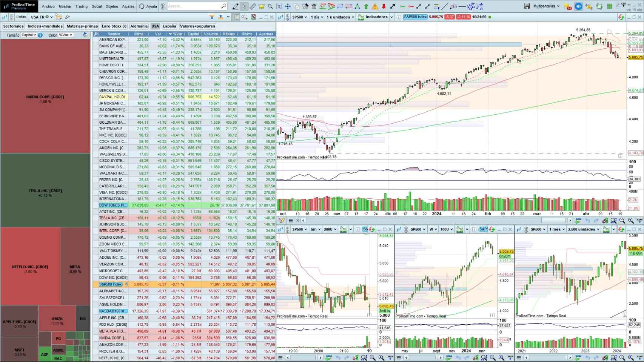This screenshot has width=644, height=362.
Task: Open the 2.500 unidades dropdown
Action: point(584,229)
